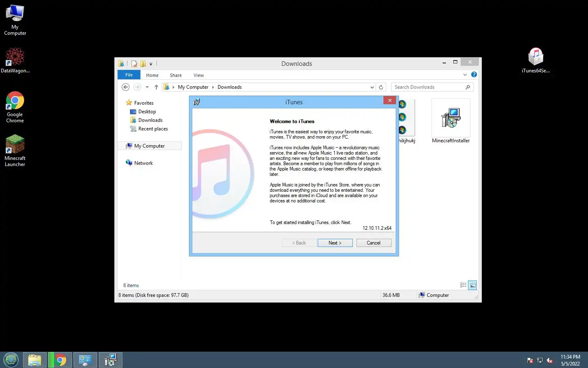
Task: Click the network tray icon
Action: 540,360
